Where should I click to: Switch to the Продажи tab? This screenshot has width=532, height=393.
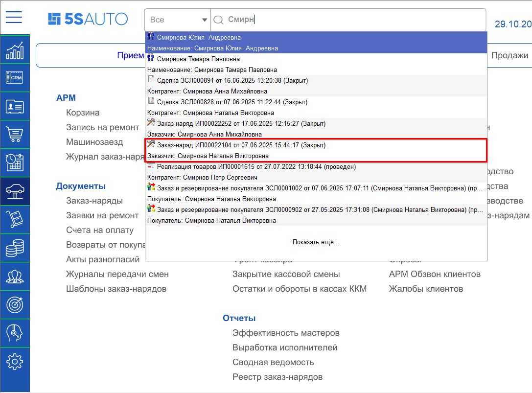coord(510,55)
